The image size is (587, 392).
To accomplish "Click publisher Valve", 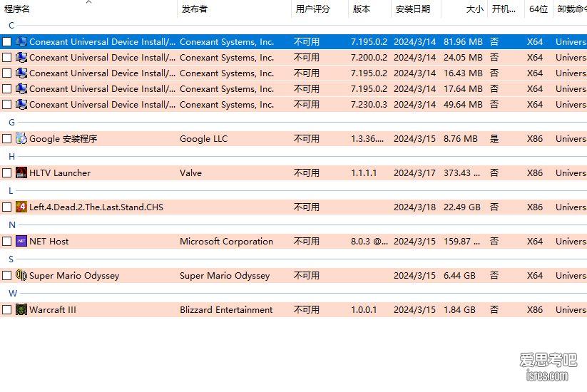I will [190, 172].
